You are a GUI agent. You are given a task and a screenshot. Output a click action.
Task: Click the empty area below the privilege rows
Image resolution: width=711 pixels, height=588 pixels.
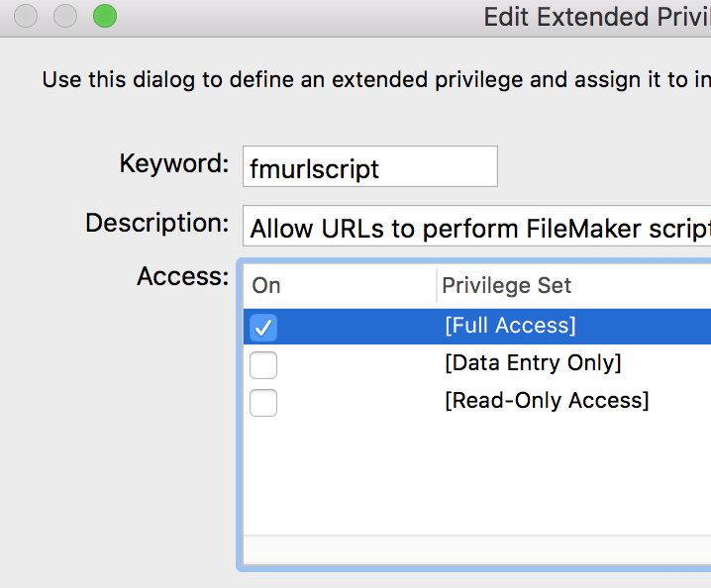(x=475, y=475)
